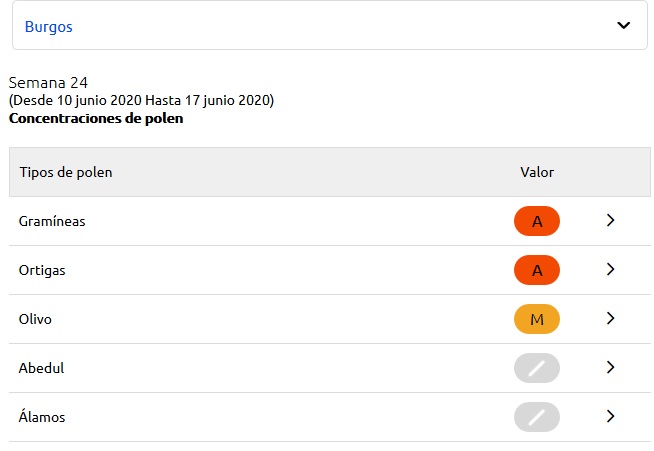
Task: Click the yellow M badge for Olivo
Action: (537, 319)
